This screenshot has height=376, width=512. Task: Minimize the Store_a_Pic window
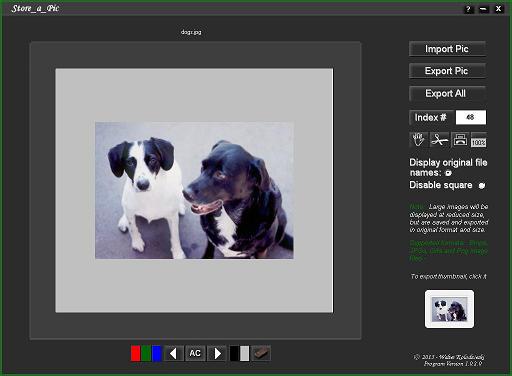pyautogui.click(x=484, y=9)
